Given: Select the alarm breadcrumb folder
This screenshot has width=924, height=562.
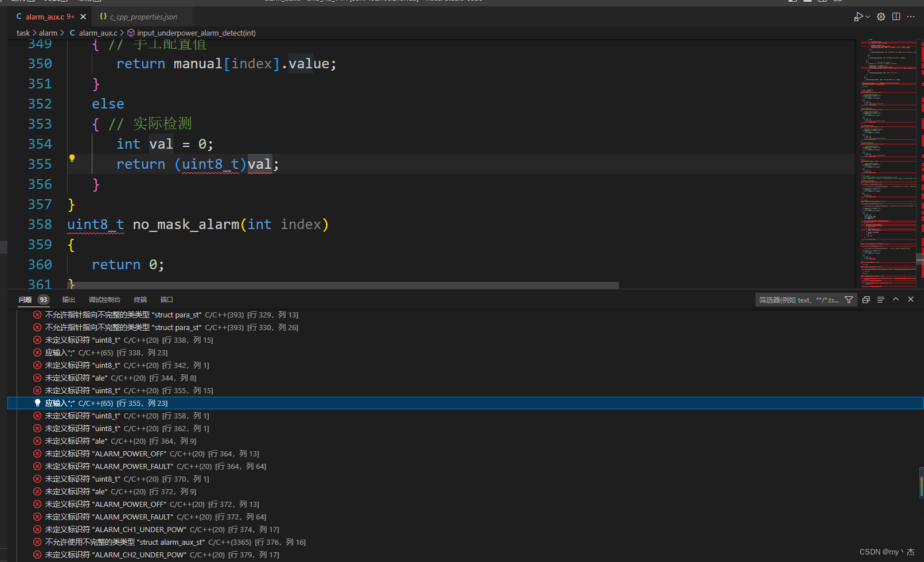Looking at the screenshot, I should click(x=48, y=33).
